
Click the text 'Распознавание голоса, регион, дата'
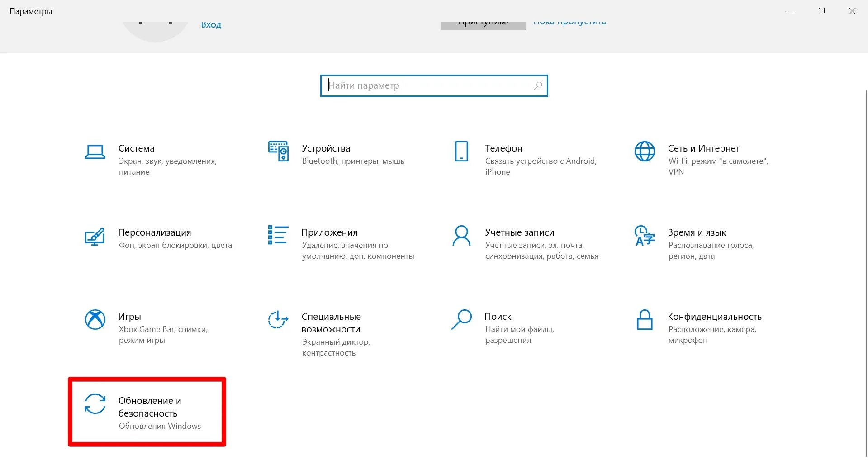pos(711,251)
